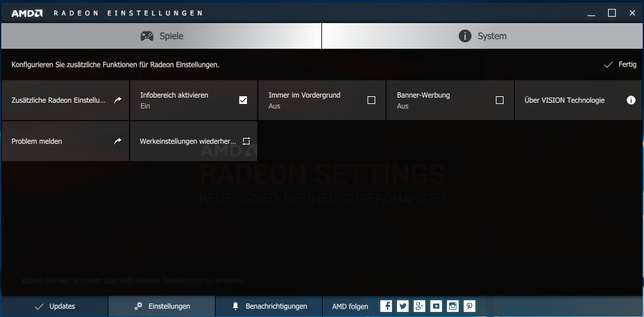Close the Radeon Einstellungen window
Viewport: 644px width, 317px height.
click(632, 13)
